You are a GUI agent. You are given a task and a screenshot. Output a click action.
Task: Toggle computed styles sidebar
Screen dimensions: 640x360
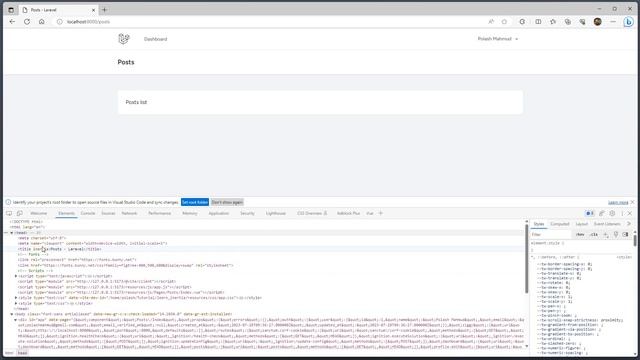[x=625, y=234]
